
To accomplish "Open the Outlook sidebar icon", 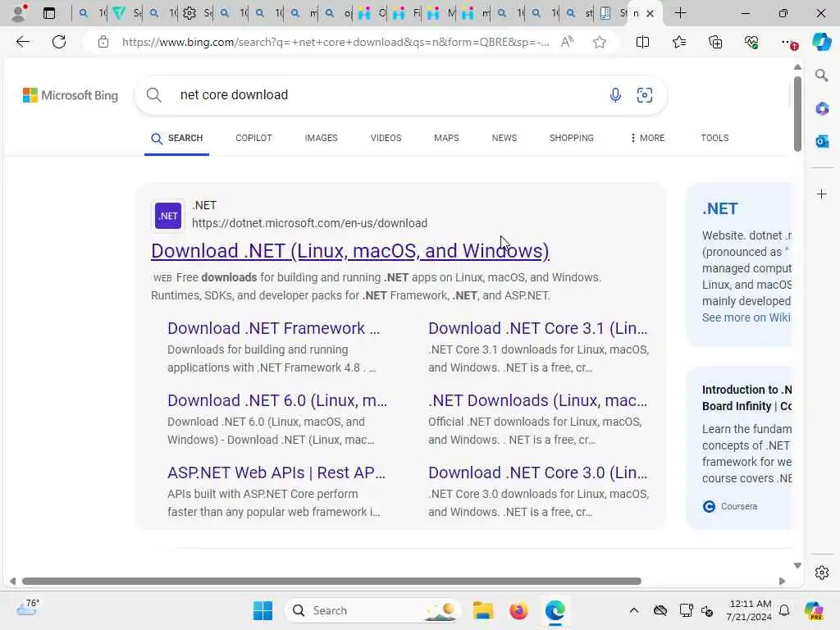I will point(822,141).
